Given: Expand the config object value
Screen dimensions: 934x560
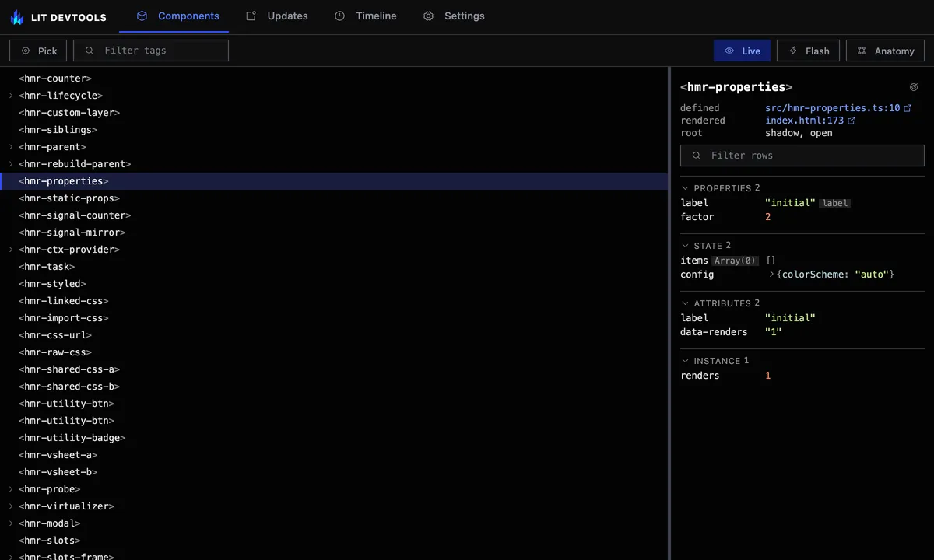Looking at the screenshot, I should 771,275.
